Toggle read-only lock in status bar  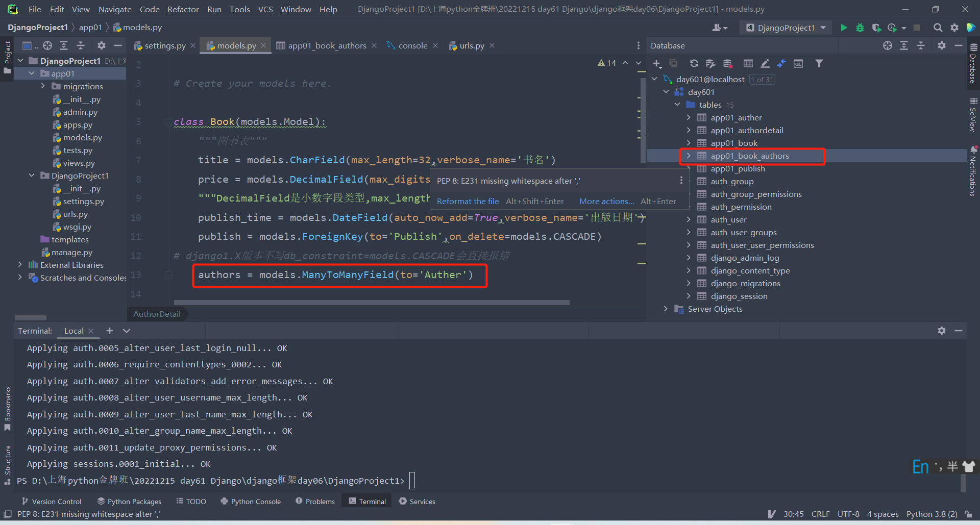(x=968, y=514)
